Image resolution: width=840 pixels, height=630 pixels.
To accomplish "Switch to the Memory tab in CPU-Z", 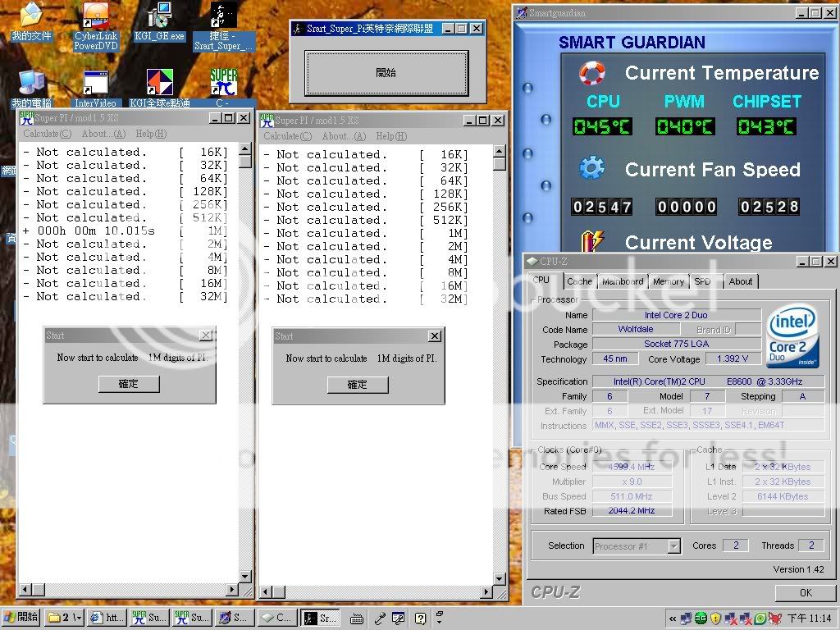I will (x=668, y=281).
